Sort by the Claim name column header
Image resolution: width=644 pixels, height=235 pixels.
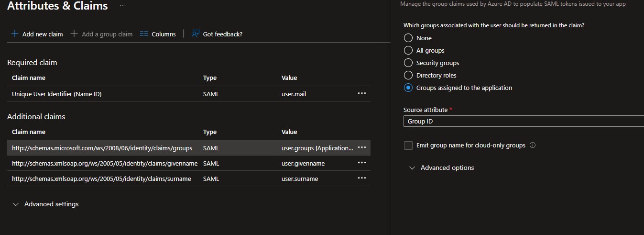click(x=29, y=78)
